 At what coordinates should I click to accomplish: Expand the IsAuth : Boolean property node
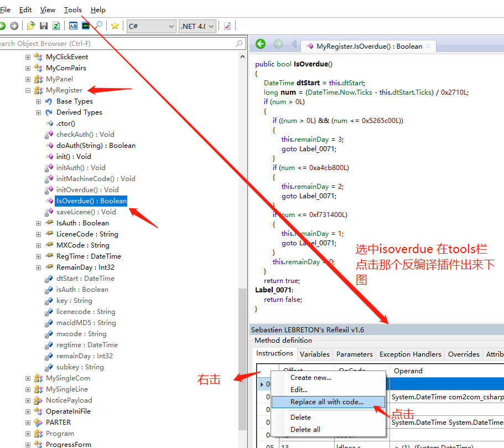pyautogui.click(x=39, y=223)
